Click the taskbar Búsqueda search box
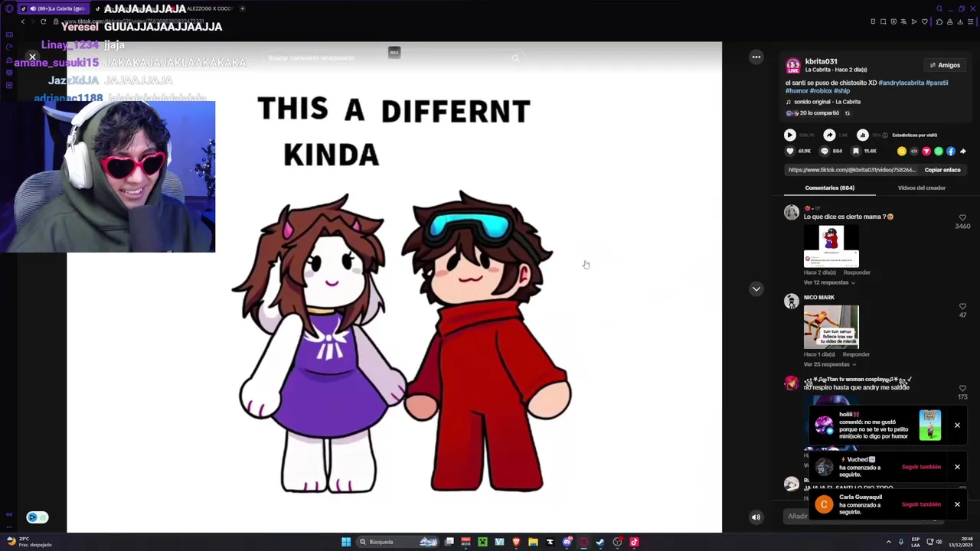This screenshot has height=551, width=980. (397, 542)
